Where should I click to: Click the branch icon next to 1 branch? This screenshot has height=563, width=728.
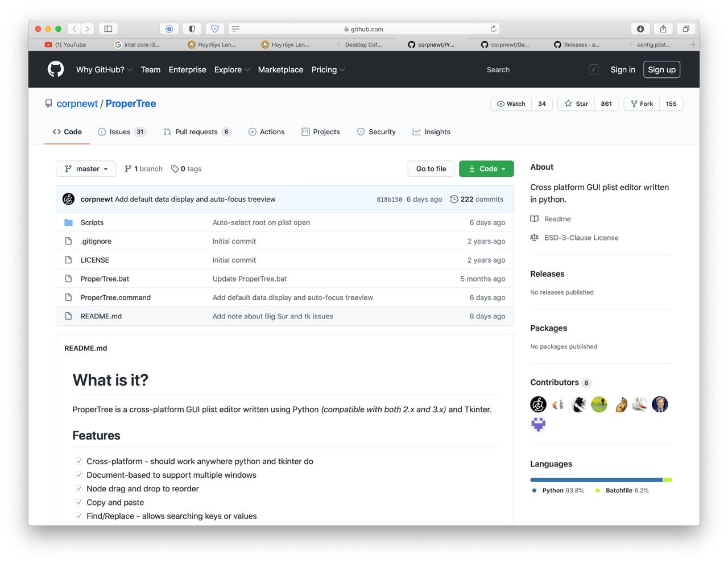tap(128, 169)
